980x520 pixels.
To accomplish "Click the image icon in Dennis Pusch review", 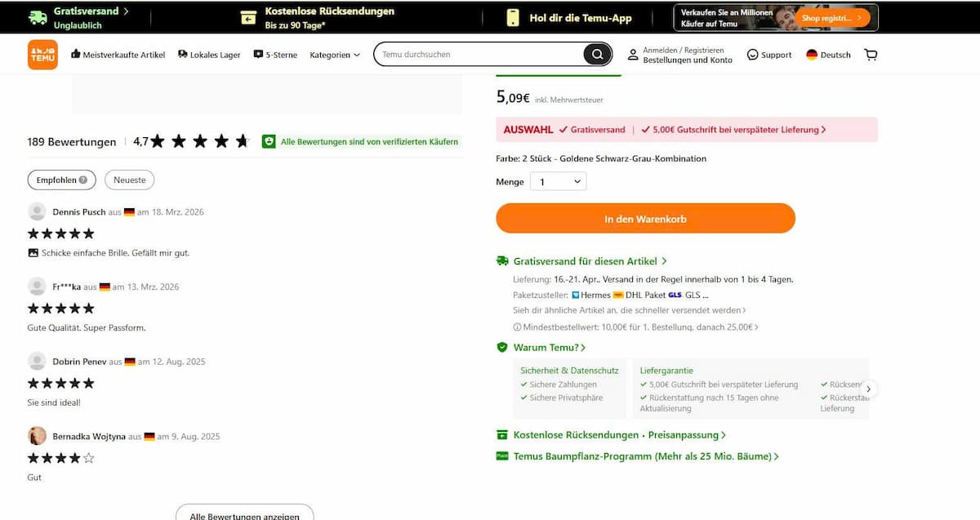I will pyautogui.click(x=33, y=253).
